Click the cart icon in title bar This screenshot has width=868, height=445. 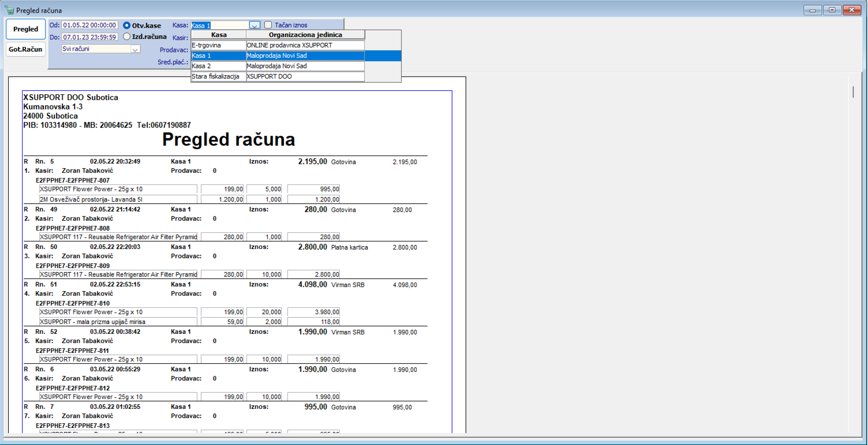pos(9,10)
